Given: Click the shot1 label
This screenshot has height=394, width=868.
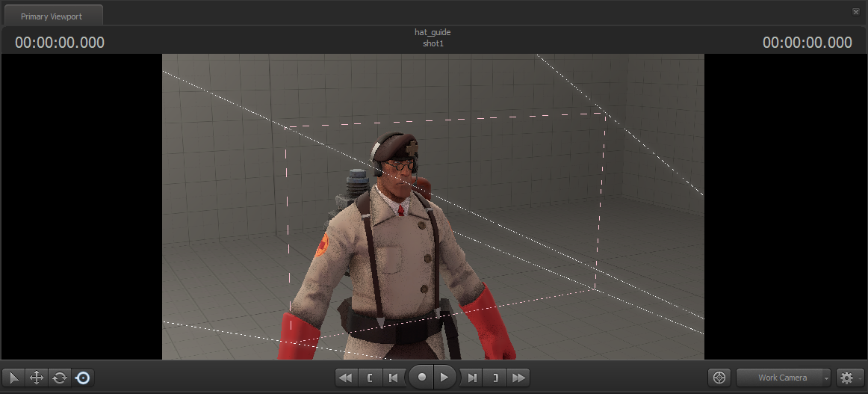Looking at the screenshot, I should pos(433,43).
